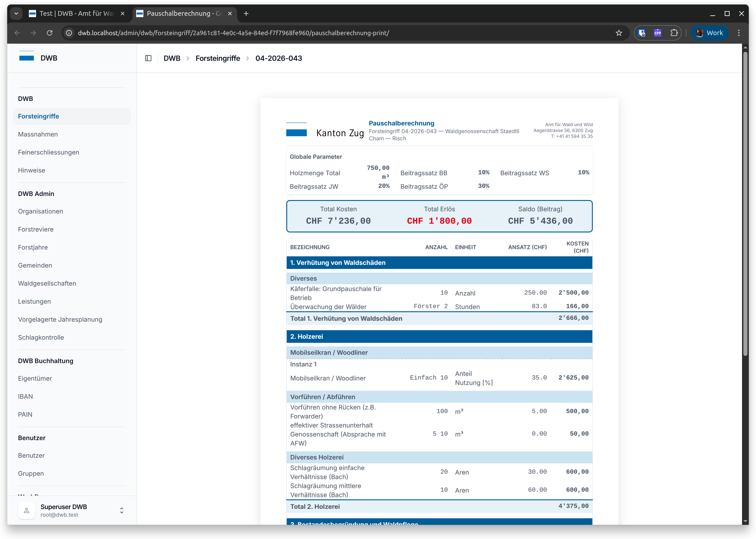Open the Work profile menu
The height and width of the screenshot is (539, 756).
[710, 33]
